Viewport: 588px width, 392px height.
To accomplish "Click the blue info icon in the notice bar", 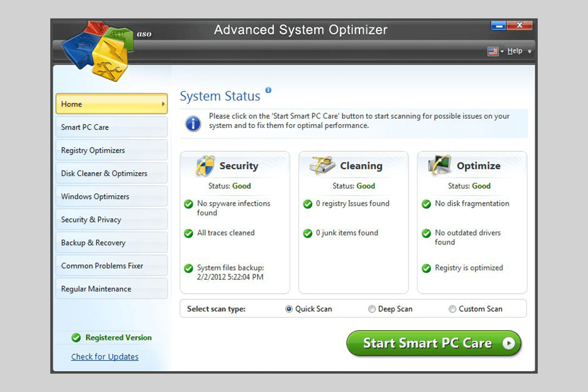I will pyautogui.click(x=193, y=123).
